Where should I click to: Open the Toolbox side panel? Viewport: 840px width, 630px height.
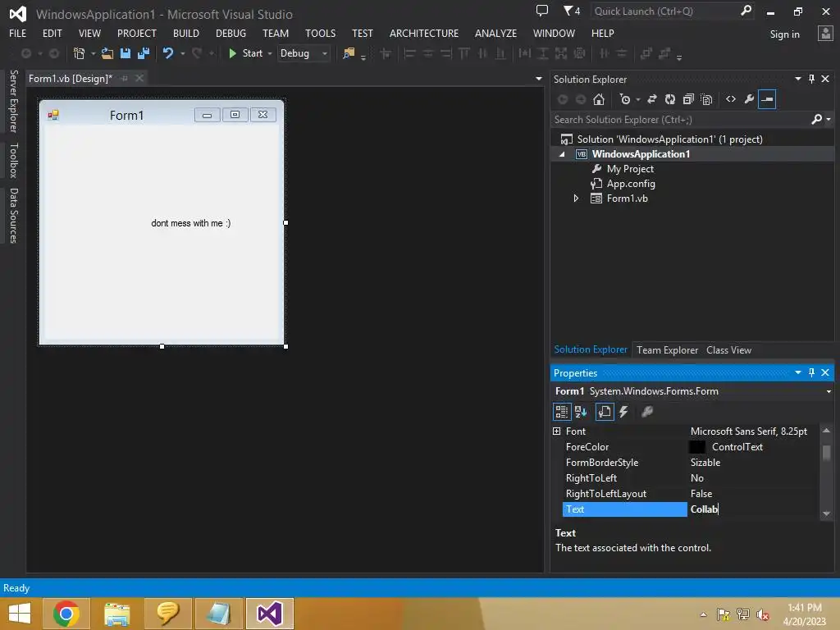click(13, 160)
